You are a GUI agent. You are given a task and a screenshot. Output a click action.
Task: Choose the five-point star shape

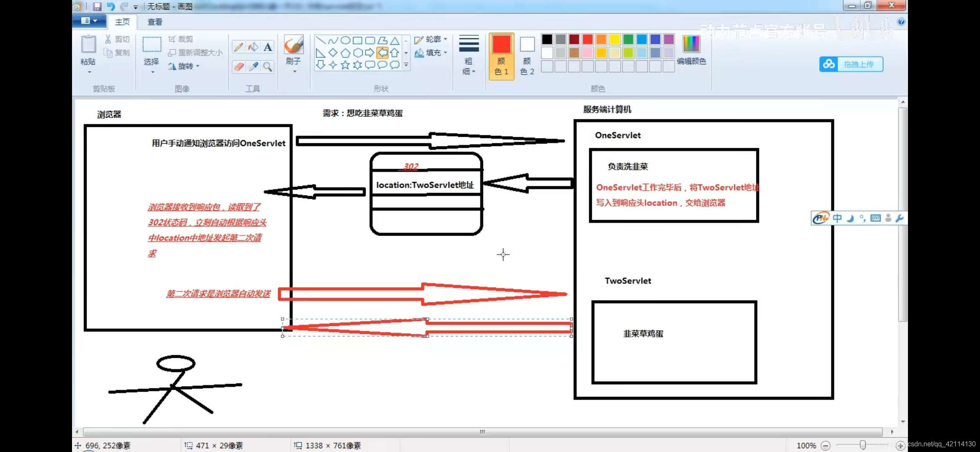[345, 65]
